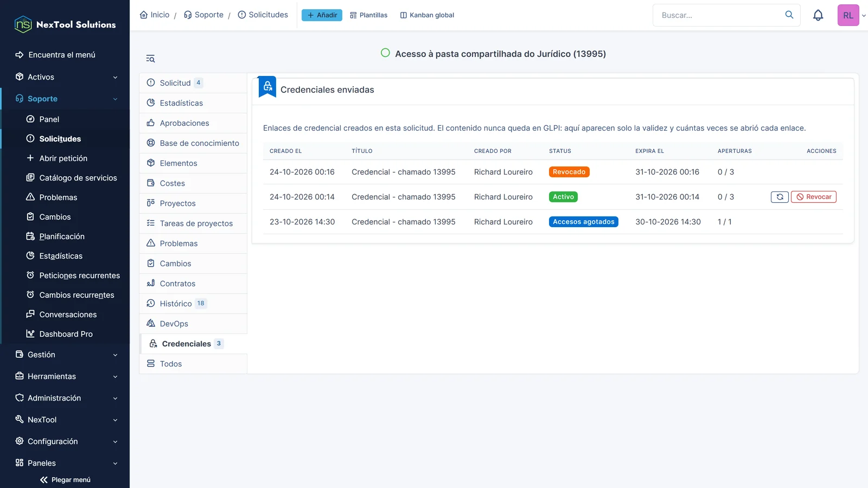Click the ticket title Acesso à pasta compartilhada
This screenshot has height=488, width=868.
(500, 54)
